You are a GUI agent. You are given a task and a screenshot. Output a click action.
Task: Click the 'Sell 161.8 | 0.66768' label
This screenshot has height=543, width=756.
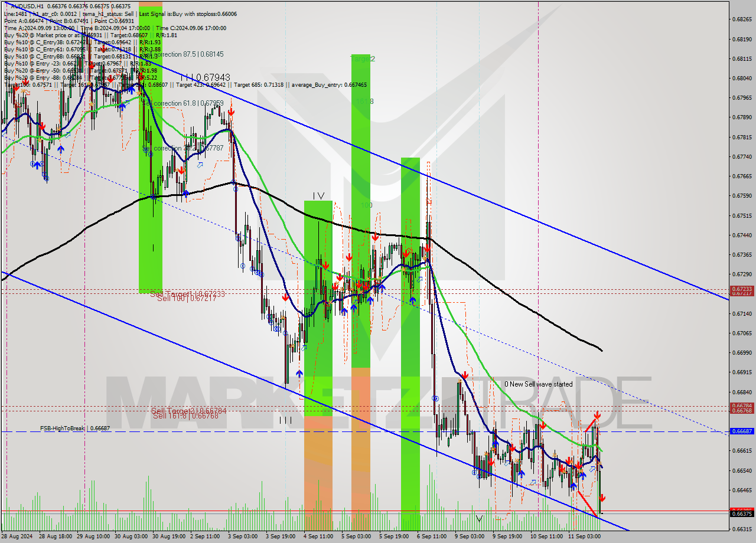pos(185,416)
